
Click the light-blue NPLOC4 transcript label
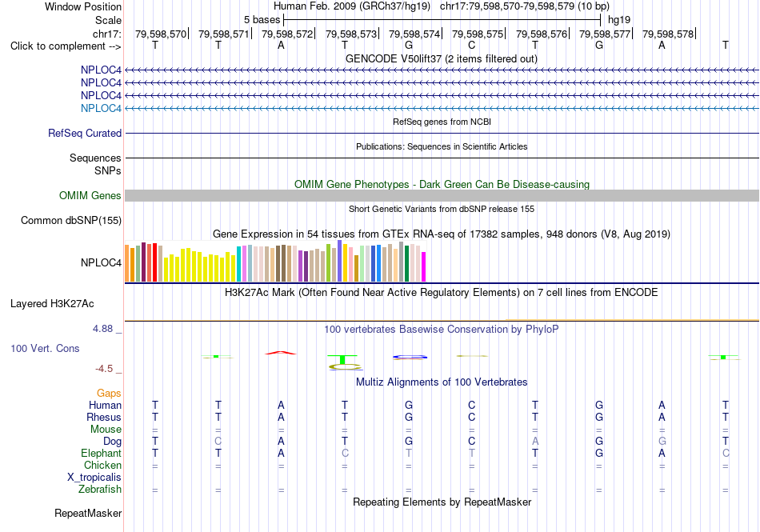[101, 108]
